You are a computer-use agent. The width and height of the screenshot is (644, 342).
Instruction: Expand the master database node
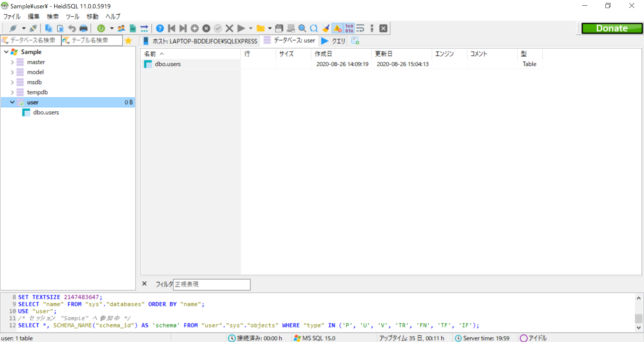tap(12, 62)
